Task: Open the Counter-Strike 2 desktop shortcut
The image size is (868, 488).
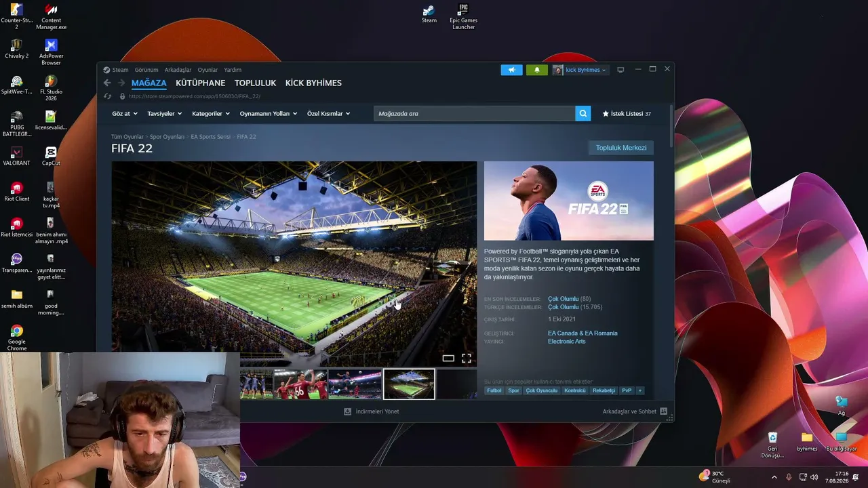Action: [17, 16]
